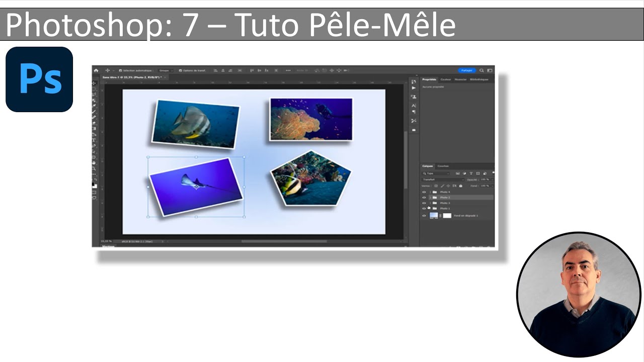Open the Clone Source panel icon
This screenshot has height=362, width=644.
414,97
